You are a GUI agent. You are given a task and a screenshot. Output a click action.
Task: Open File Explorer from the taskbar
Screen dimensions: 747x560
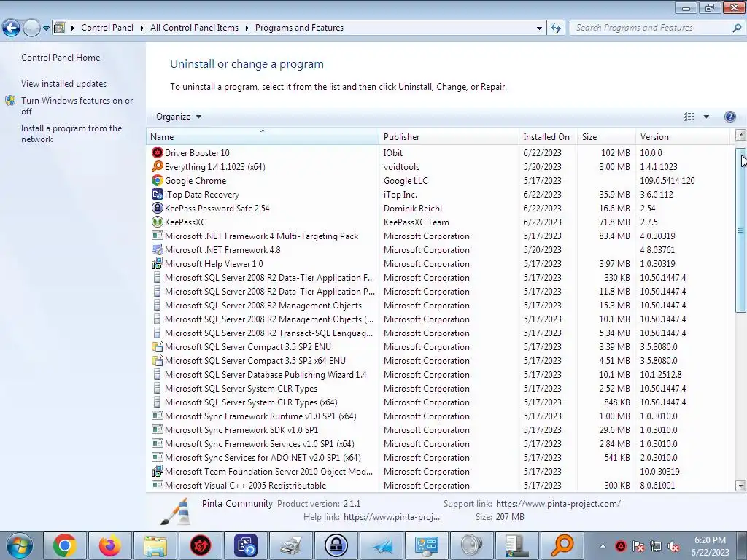pos(155,545)
